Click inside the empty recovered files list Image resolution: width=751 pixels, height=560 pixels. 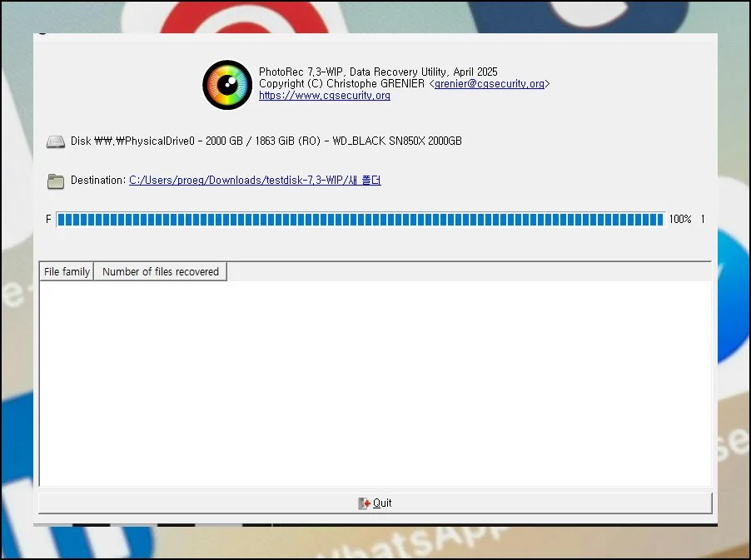point(375,383)
